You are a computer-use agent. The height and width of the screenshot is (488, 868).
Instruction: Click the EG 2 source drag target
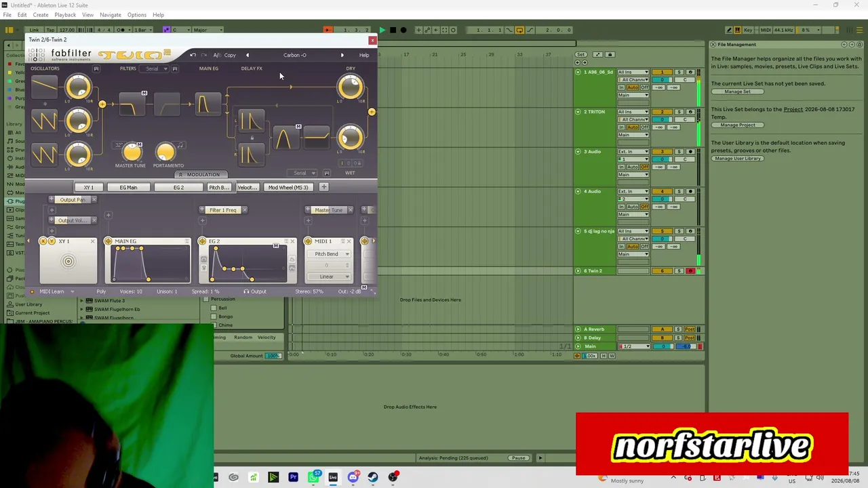[x=202, y=241]
